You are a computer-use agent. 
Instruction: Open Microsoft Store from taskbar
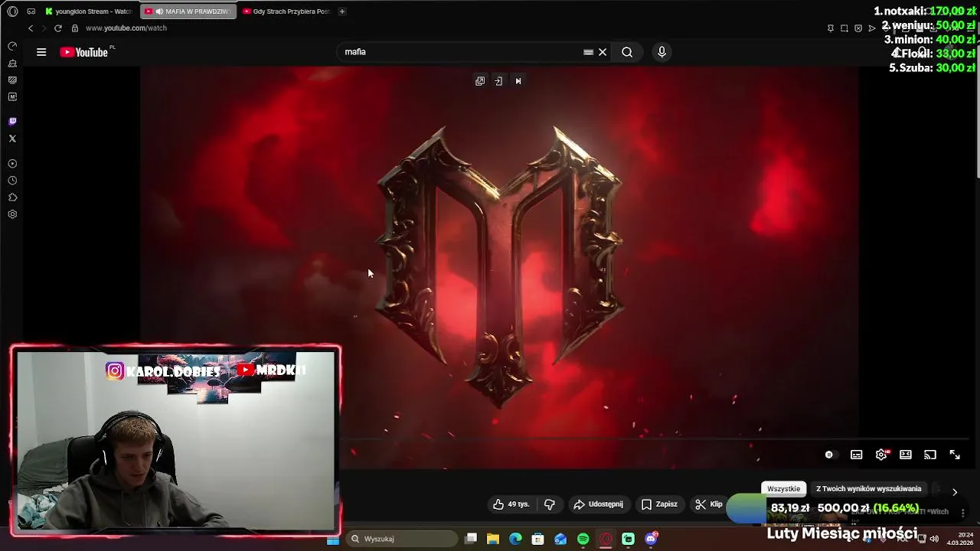[538, 539]
